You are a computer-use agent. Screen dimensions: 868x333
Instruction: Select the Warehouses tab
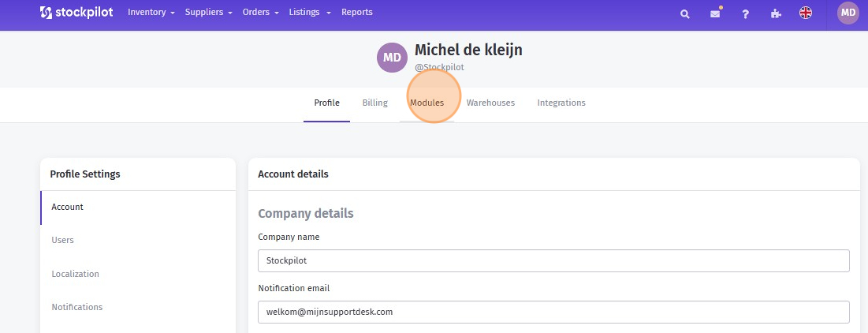(x=490, y=103)
